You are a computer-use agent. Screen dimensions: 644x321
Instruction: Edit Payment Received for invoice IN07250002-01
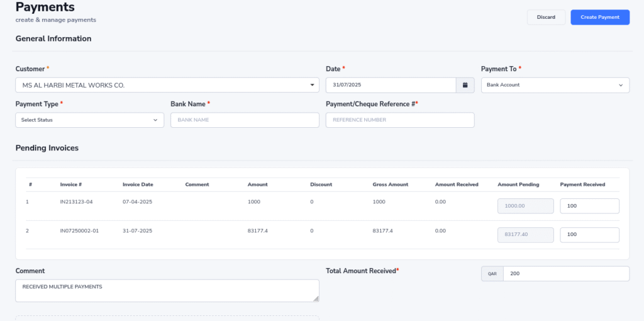(x=589, y=235)
